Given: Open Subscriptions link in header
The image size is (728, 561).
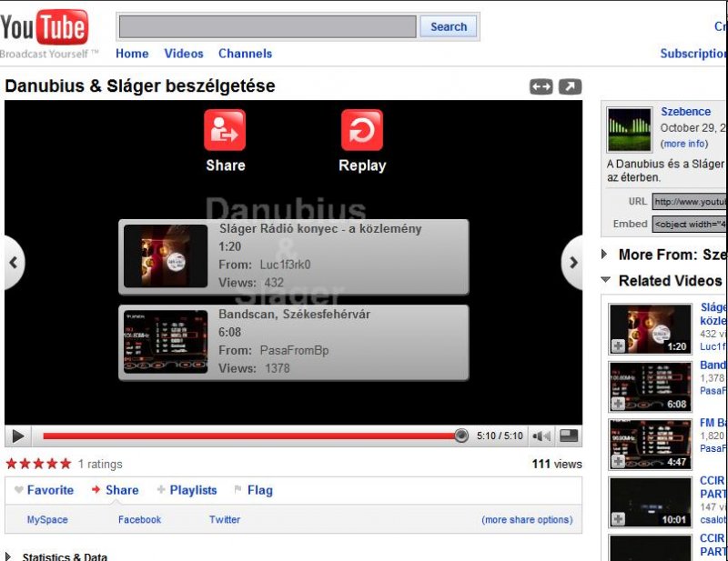Looking at the screenshot, I should (693, 54).
